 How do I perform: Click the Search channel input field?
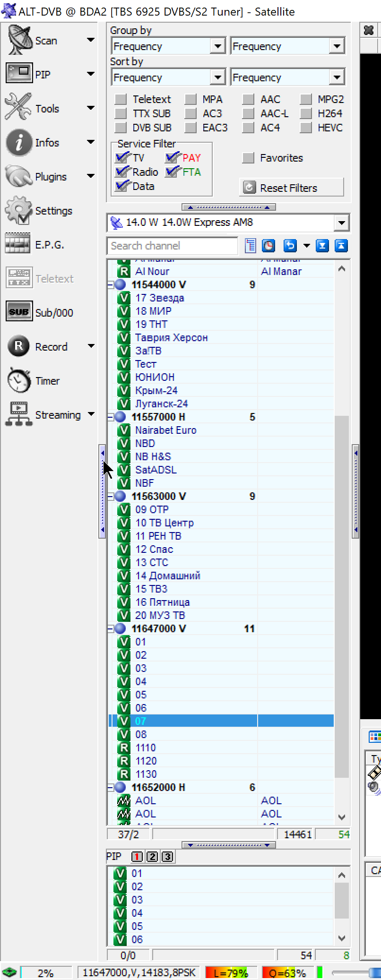(x=172, y=246)
